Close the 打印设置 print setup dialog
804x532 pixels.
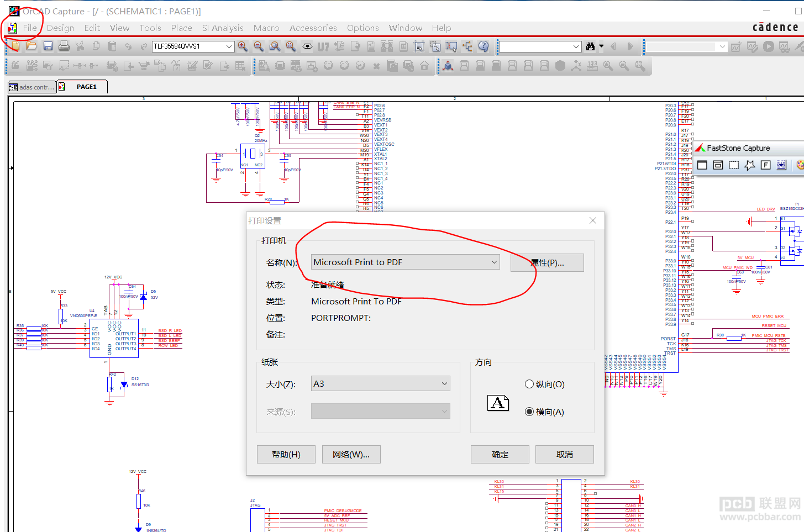[x=593, y=220]
